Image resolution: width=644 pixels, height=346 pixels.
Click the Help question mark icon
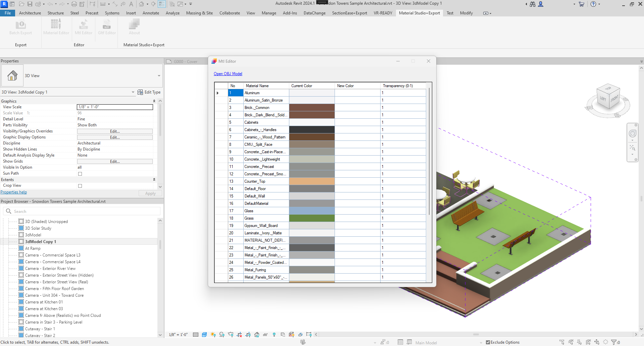coord(593,4)
